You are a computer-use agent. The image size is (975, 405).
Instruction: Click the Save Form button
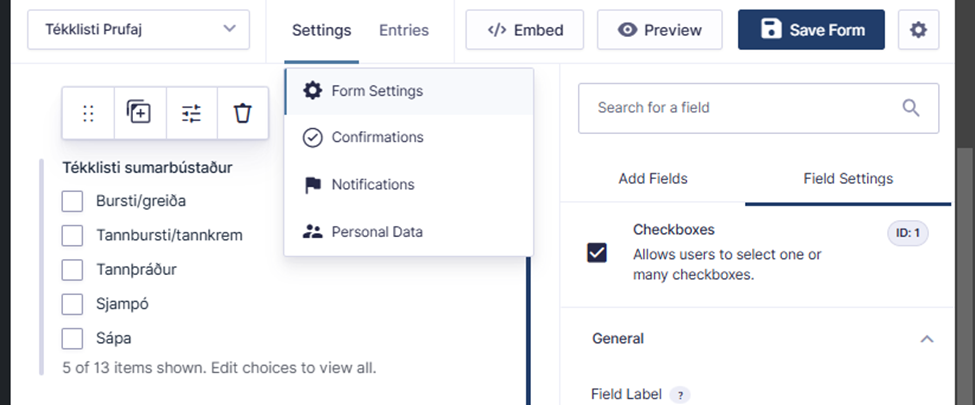tap(811, 30)
